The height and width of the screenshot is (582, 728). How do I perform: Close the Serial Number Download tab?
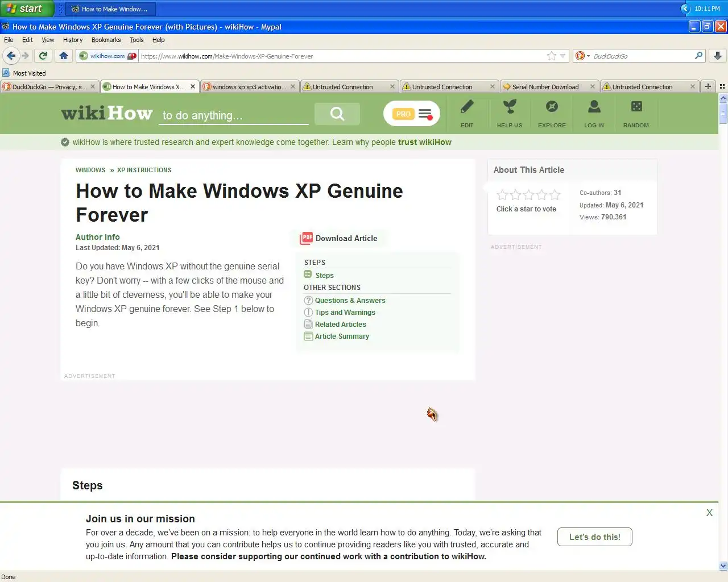pos(593,86)
